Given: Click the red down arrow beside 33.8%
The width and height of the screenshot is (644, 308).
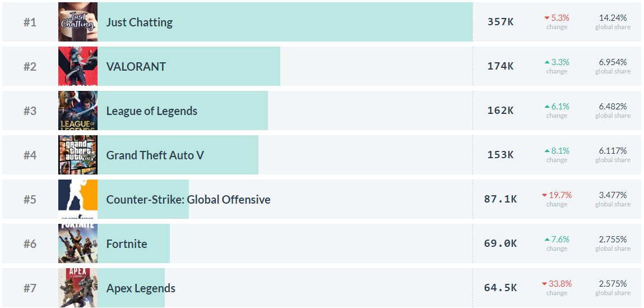Looking at the screenshot, I should coord(545,284).
